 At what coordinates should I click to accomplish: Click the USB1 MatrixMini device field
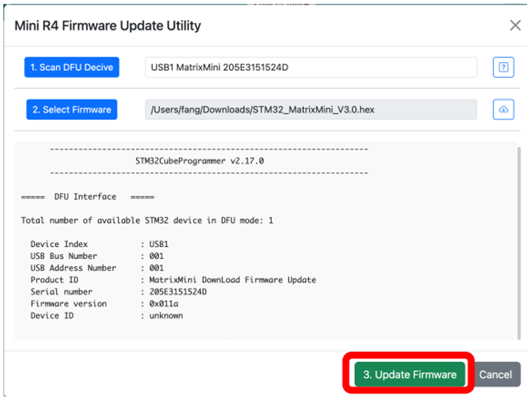(311, 67)
